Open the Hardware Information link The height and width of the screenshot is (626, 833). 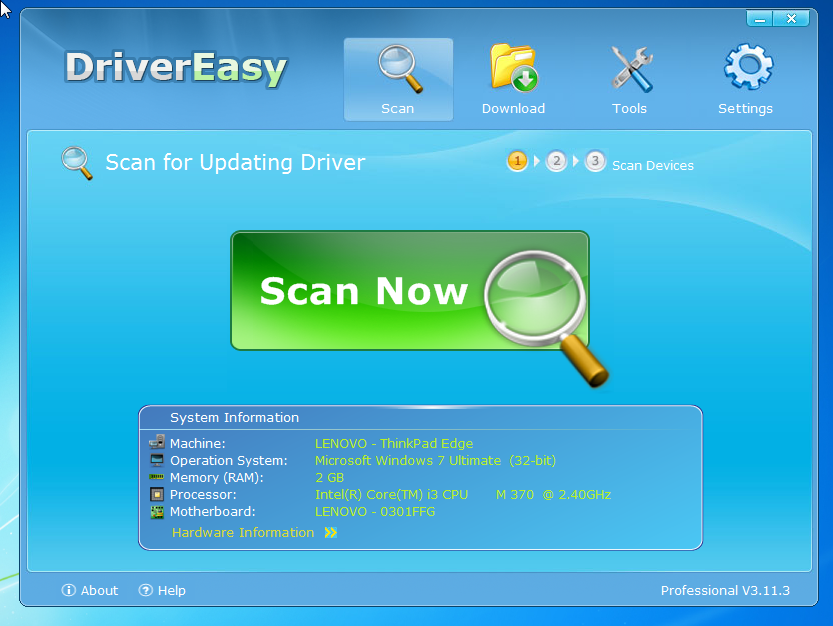[243, 532]
